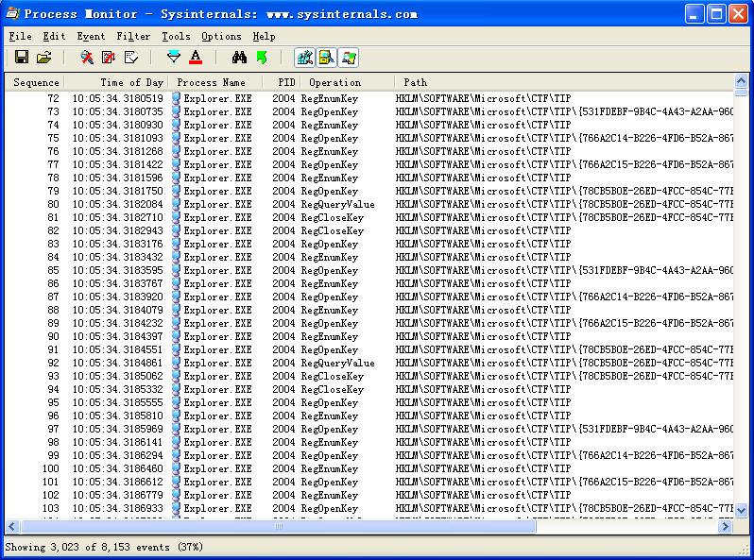Click the Explorer.EXE icon in row 103

coord(176,509)
